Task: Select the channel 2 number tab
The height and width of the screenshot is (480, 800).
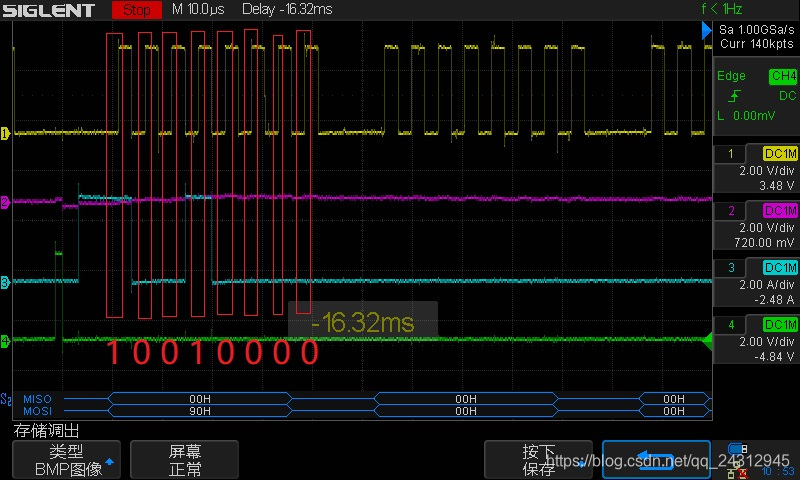Action: point(731,211)
